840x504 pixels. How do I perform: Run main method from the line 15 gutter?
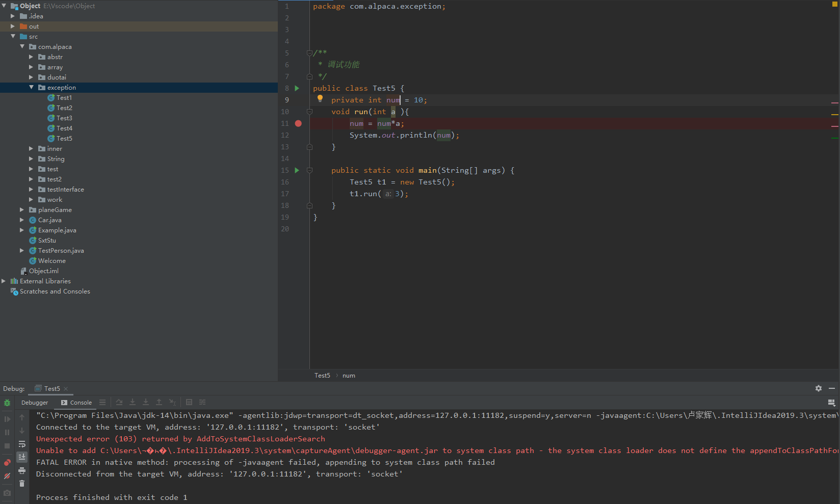point(297,170)
